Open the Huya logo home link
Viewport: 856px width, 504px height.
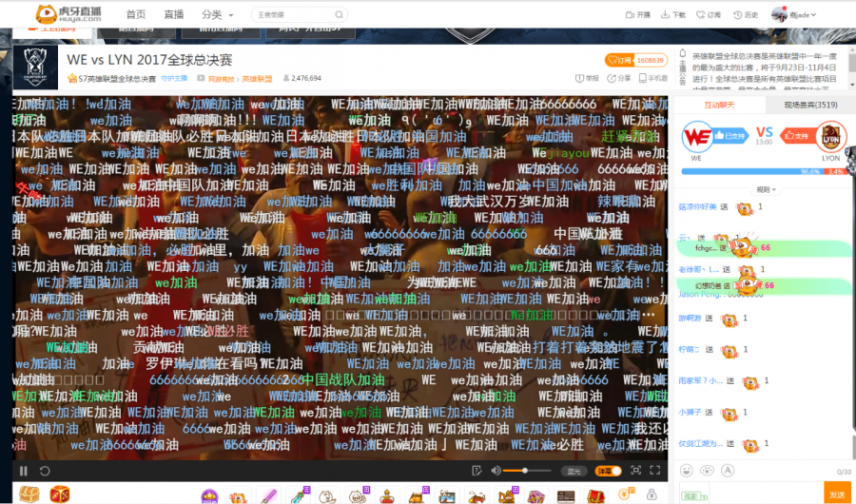68,13
